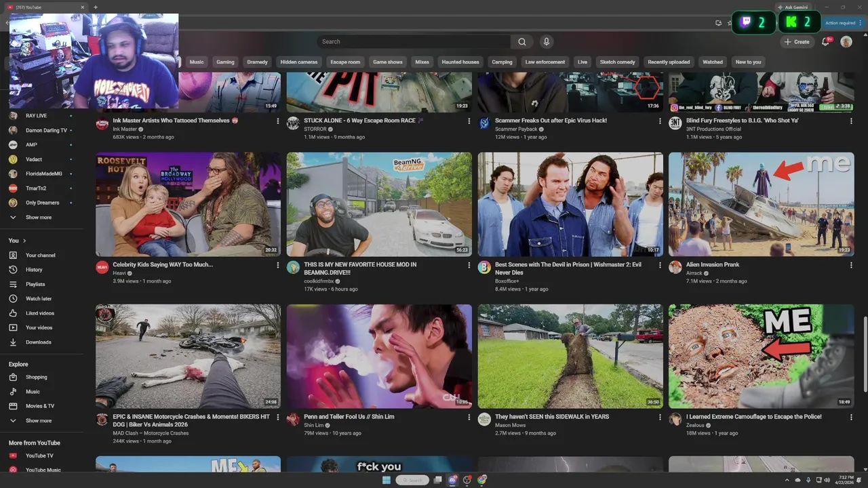Open Heavi channel avatar

pyautogui.click(x=102, y=267)
